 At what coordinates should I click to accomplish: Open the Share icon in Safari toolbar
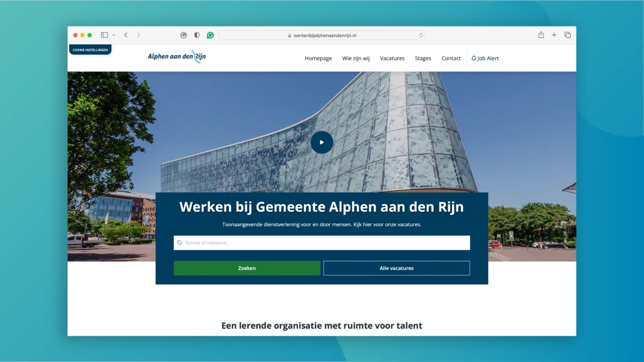541,35
